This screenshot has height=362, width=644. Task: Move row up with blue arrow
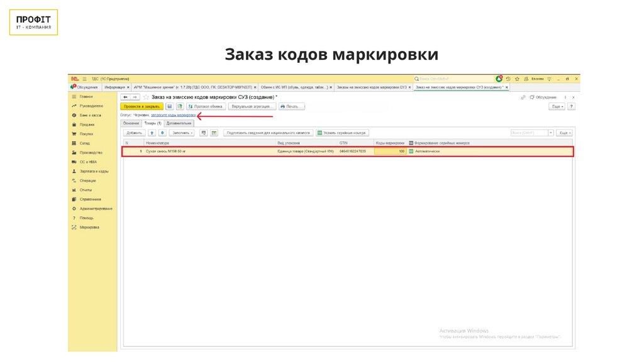coord(152,133)
